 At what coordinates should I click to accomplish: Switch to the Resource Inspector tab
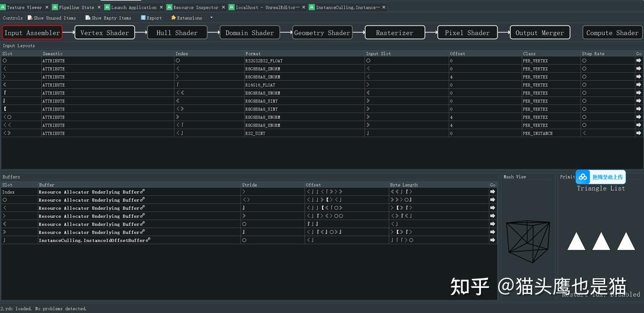196,7
